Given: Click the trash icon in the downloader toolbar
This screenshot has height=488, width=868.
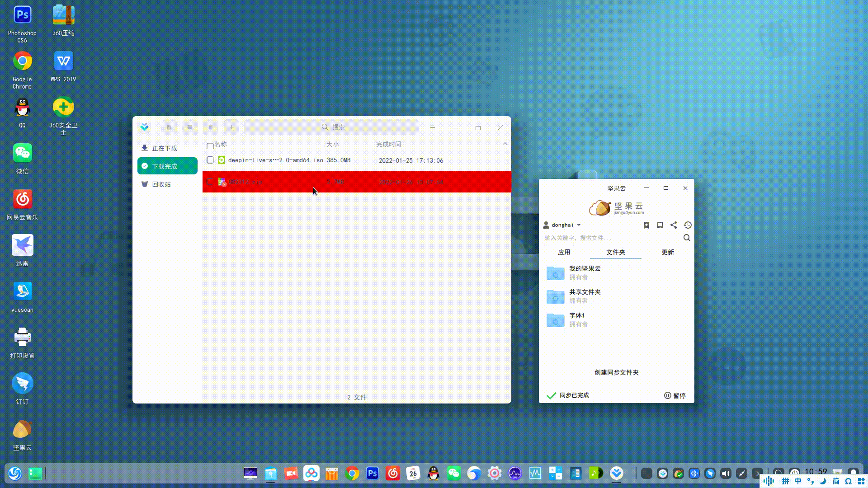Looking at the screenshot, I should click(211, 127).
